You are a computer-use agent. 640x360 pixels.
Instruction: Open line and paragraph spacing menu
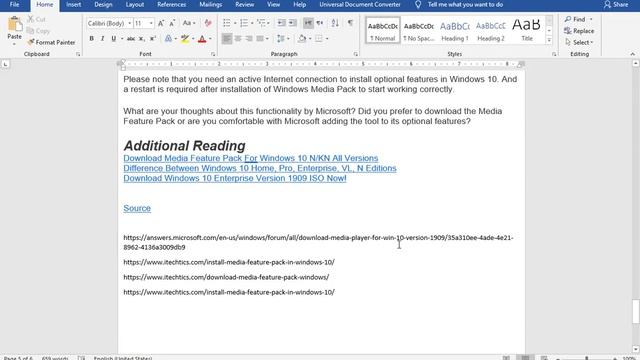point(283,39)
